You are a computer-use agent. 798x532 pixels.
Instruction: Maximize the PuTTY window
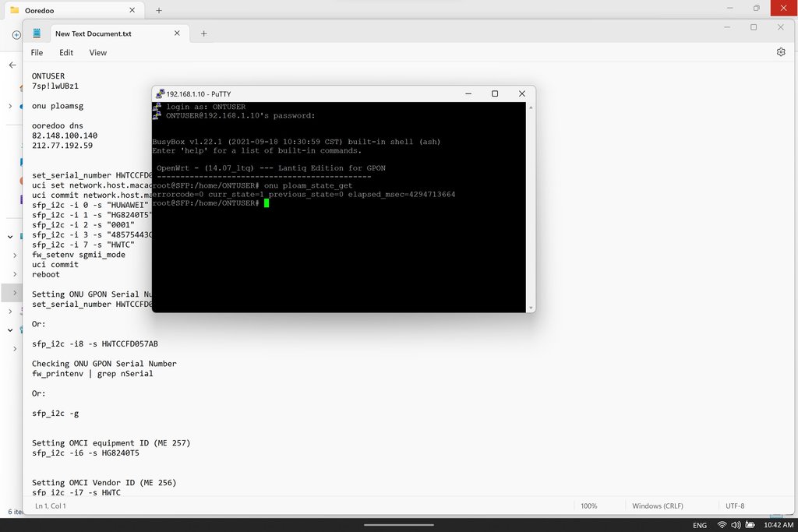(494, 93)
